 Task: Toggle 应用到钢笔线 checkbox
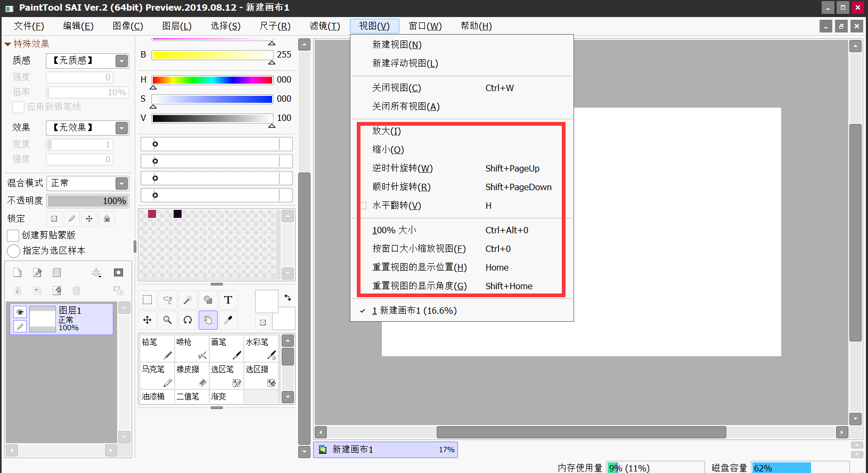click(x=18, y=107)
